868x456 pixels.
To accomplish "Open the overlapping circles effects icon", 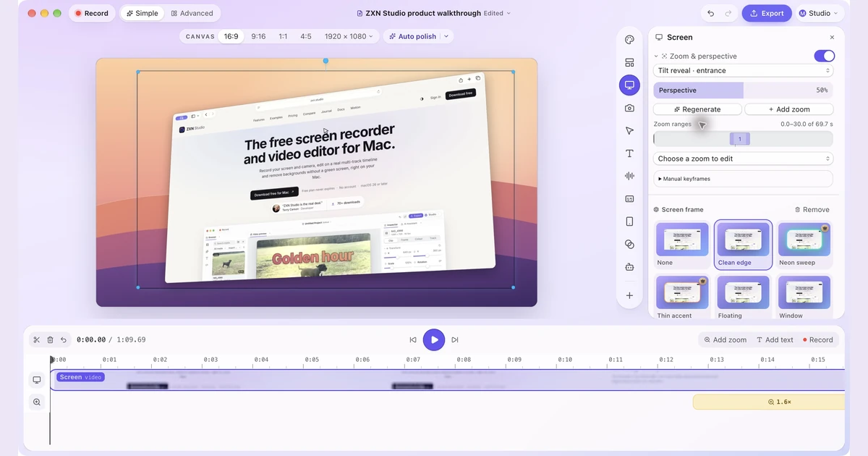I will click(629, 244).
